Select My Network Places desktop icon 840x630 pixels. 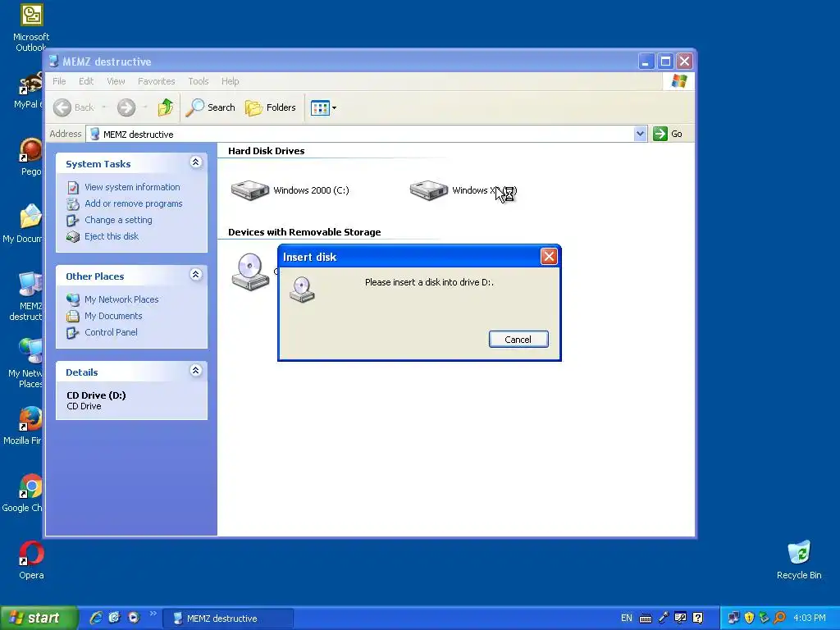(x=25, y=363)
